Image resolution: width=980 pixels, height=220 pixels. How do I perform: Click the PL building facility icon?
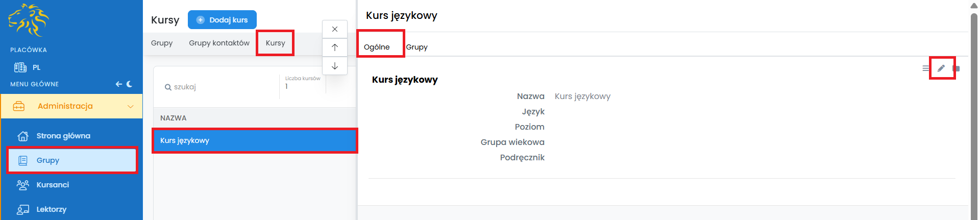20,67
